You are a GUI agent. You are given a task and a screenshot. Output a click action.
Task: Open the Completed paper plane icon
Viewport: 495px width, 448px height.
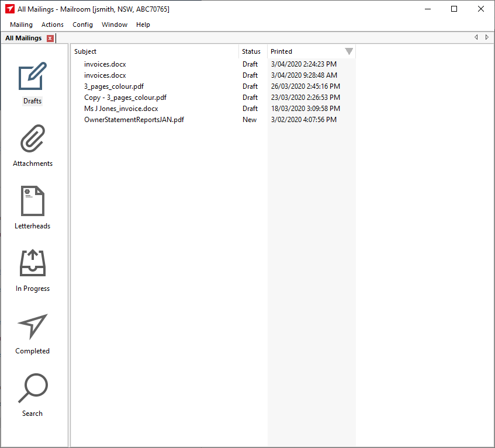tap(33, 327)
